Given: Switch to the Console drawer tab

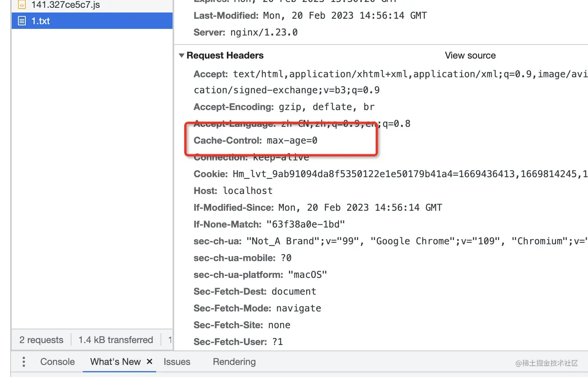Looking at the screenshot, I should (x=57, y=362).
